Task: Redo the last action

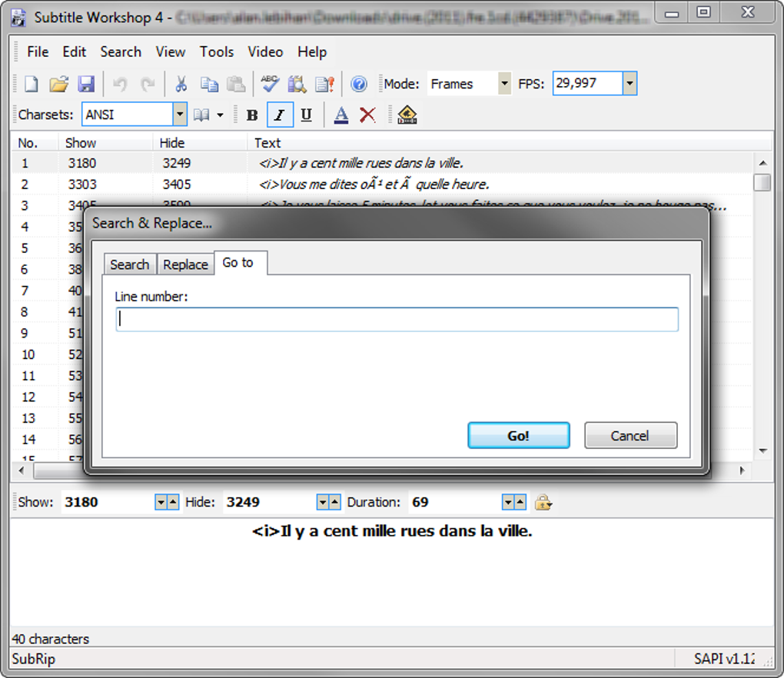Action: pyautogui.click(x=148, y=84)
